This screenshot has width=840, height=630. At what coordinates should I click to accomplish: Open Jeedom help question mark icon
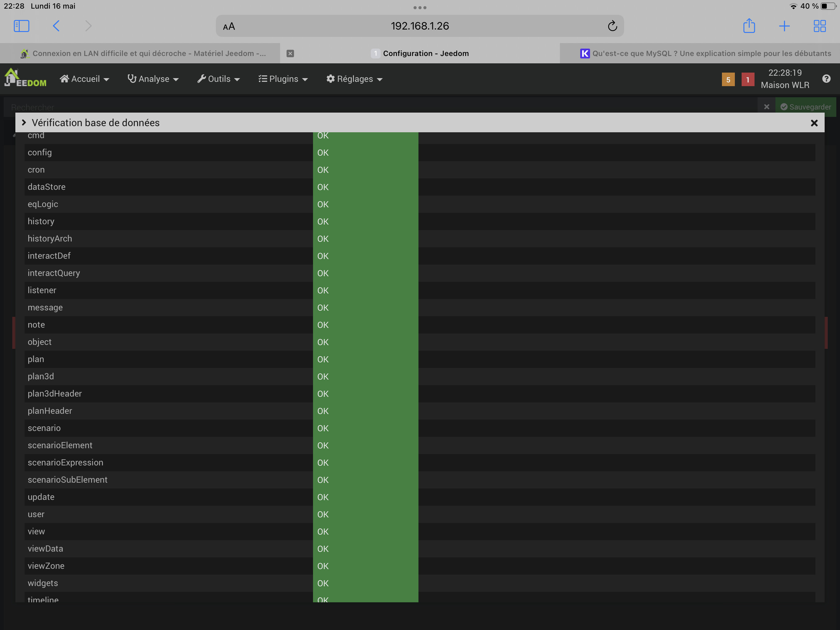826,79
